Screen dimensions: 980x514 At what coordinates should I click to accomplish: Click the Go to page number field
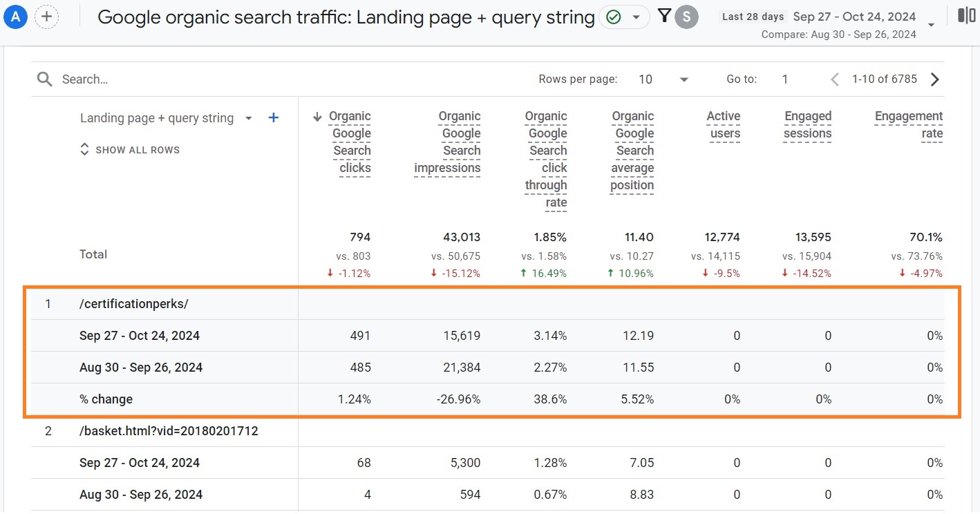[x=785, y=79]
